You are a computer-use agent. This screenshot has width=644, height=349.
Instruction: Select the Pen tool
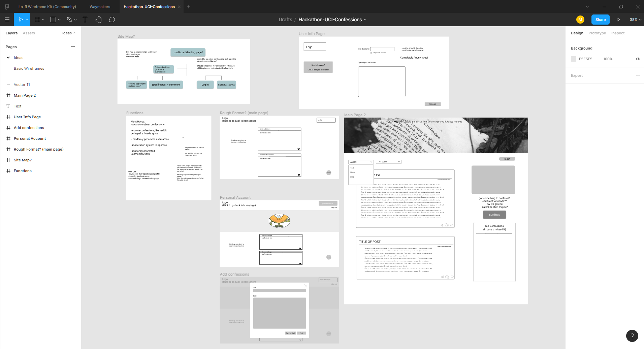[x=69, y=20]
